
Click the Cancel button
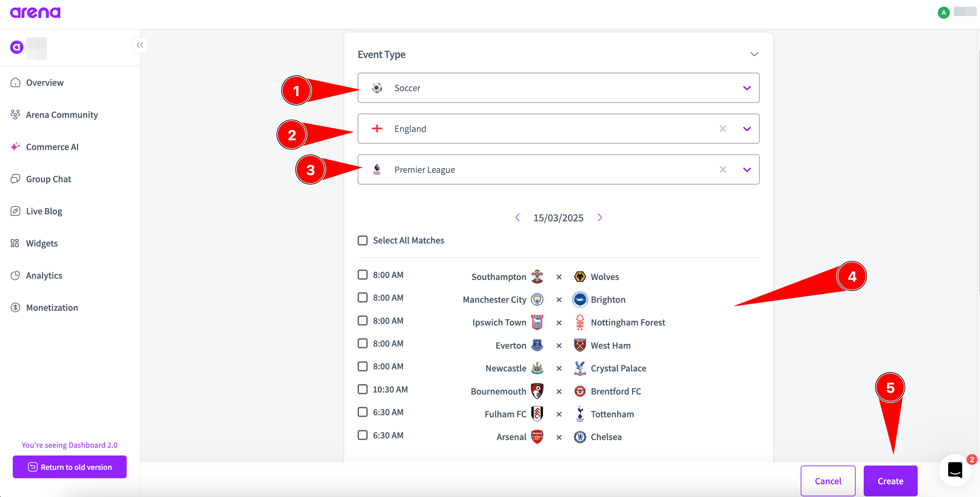pyautogui.click(x=828, y=481)
